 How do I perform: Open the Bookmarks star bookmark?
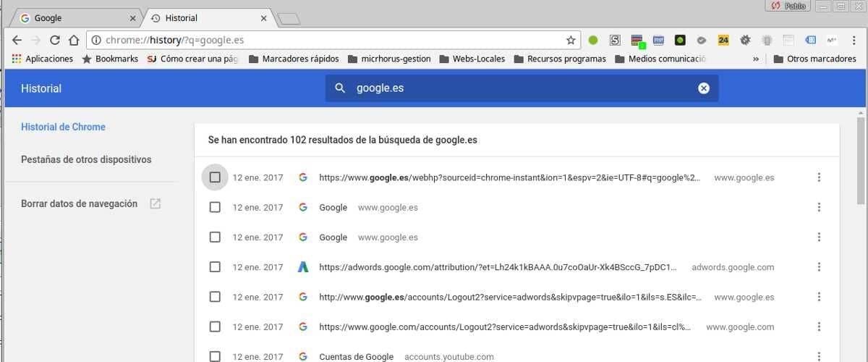click(110, 59)
